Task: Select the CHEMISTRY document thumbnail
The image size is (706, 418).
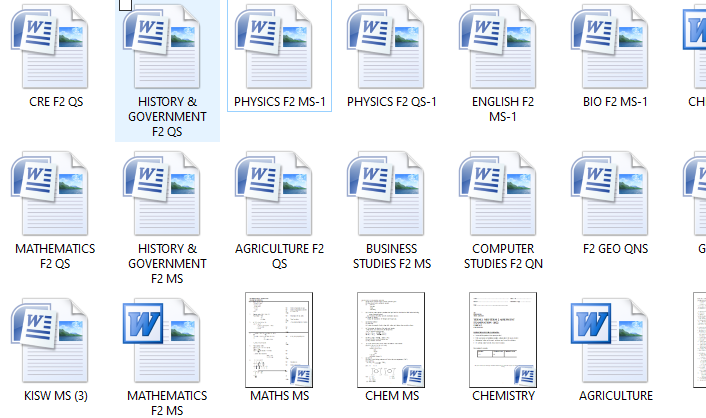Action: [503, 340]
